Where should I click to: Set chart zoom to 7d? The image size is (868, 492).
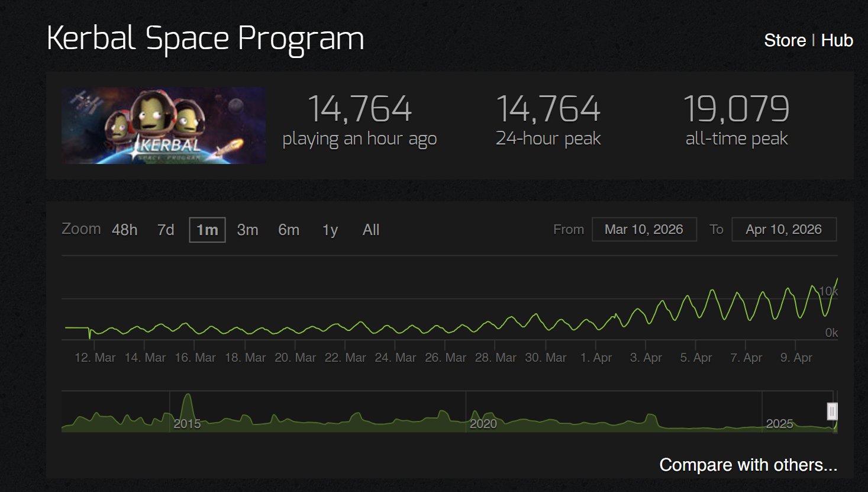(x=166, y=230)
